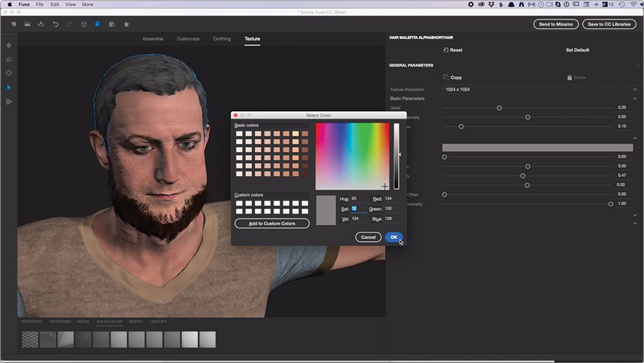Image resolution: width=644 pixels, height=363 pixels.
Task: Switch to the Clothing tab
Action: pos(222,39)
